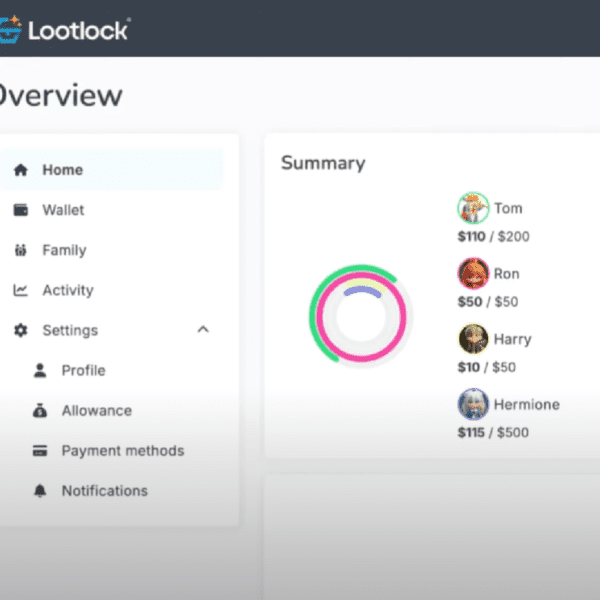Open the Payment methods settings link
The width and height of the screenshot is (600, 600).
(x=122, y=451)
